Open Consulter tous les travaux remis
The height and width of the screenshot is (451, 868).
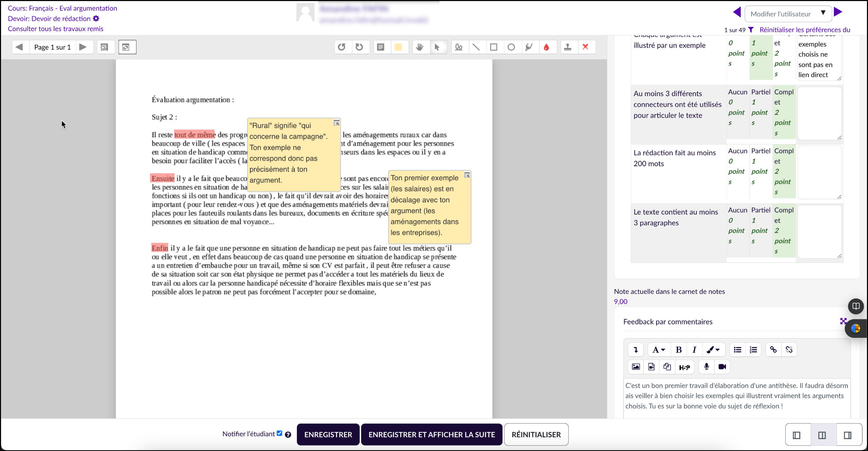pyautogui.click(x=56, y=29)
